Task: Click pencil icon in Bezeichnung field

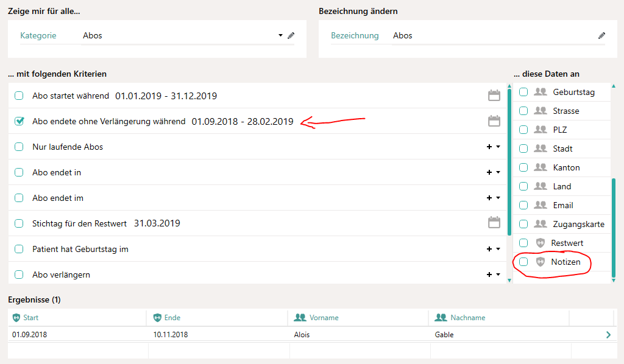Action: [x=601, y=35]
